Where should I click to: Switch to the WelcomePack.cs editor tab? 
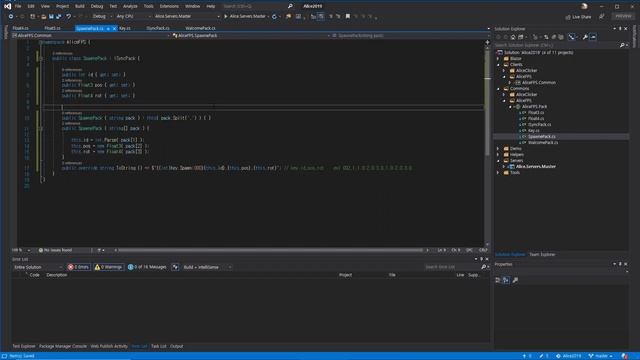(200, 28)
